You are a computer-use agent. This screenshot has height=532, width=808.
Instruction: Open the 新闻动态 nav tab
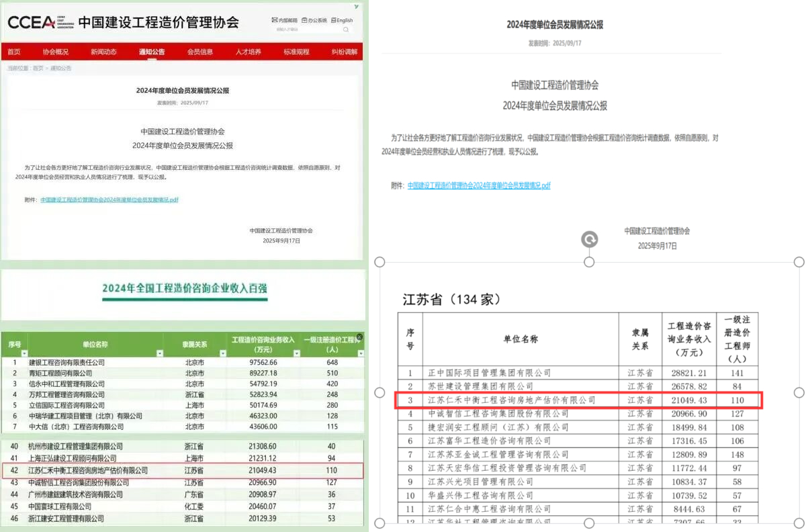[x=103, y=52]
